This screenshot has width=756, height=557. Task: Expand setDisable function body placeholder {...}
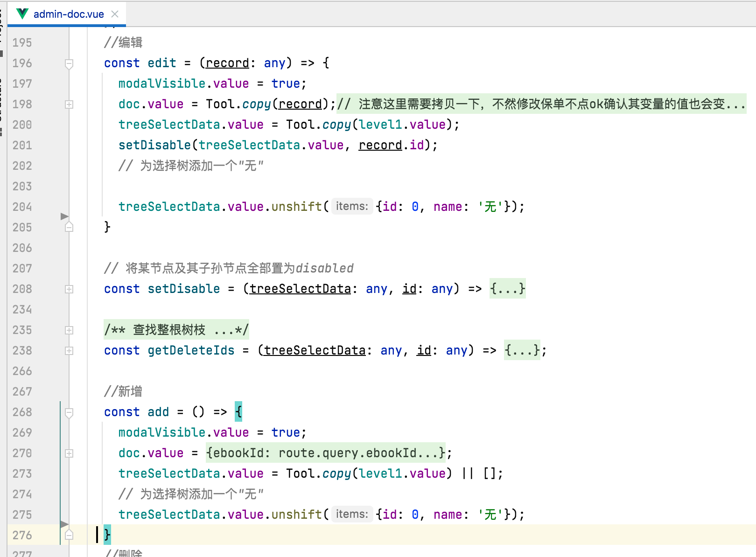click(507, 289)
